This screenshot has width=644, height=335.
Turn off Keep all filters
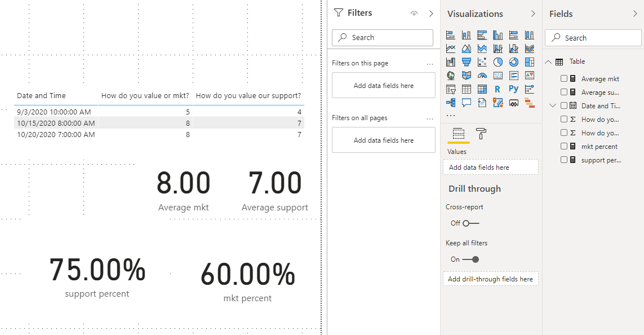point(470,259)
